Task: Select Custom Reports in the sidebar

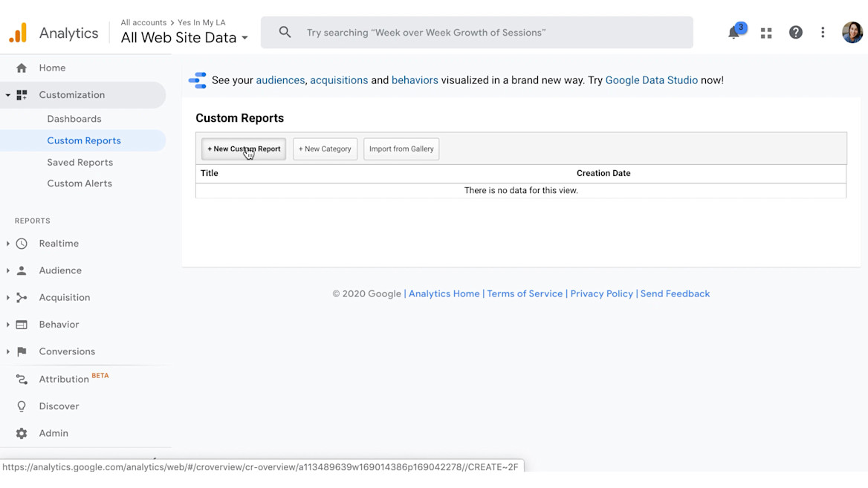Action: point(83,140)
